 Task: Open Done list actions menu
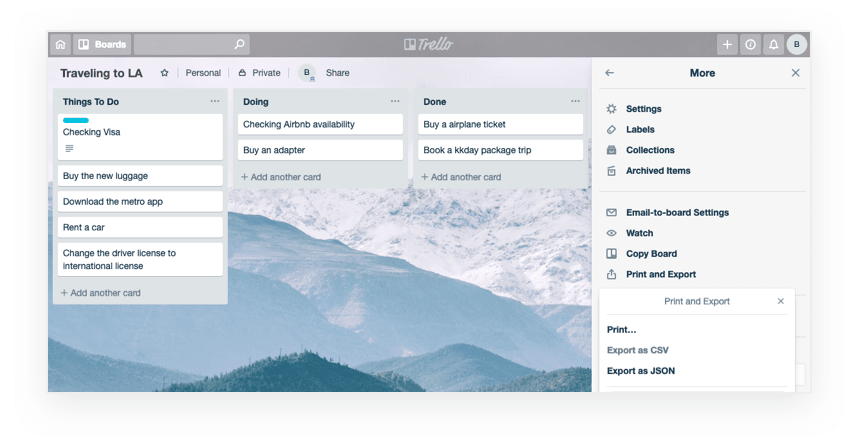(x=575, y=101)
